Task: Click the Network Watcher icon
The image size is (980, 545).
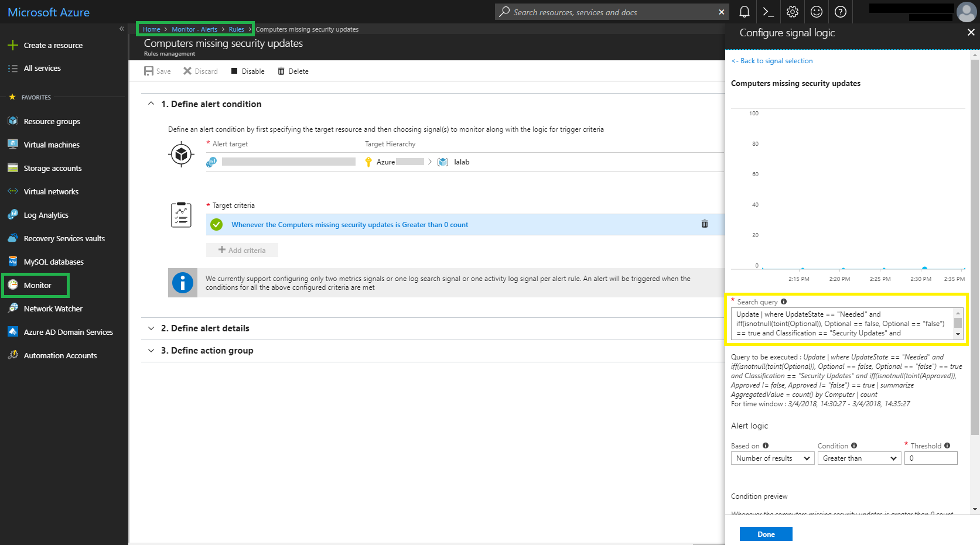Action: point(13,308)
